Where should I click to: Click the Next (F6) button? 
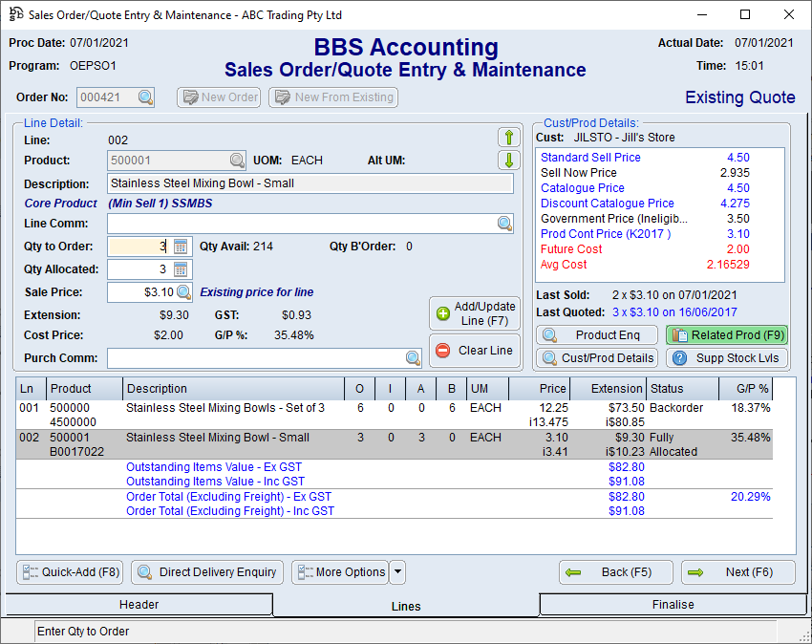[x=737, y=572]
